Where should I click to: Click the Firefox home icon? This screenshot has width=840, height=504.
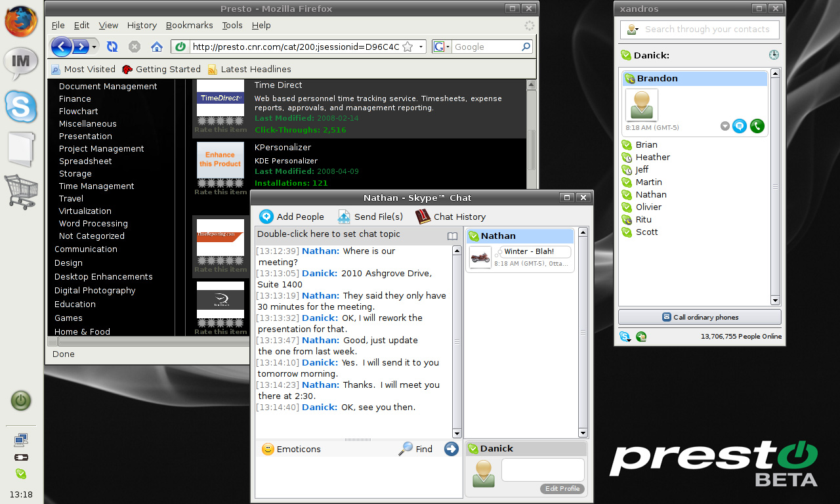click(156, 47)
